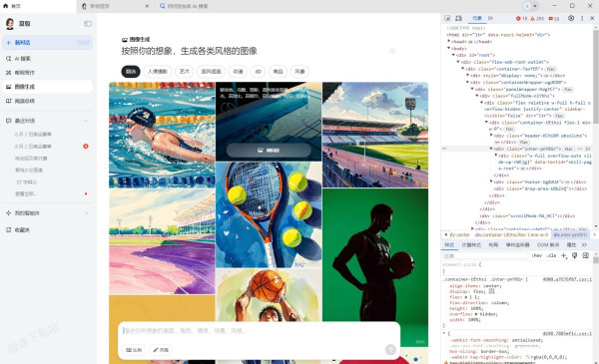Click the paintbrush rendering emulation icon in Styles
Image resolution: width=599 pixels, height=364 pixels.
574,255
